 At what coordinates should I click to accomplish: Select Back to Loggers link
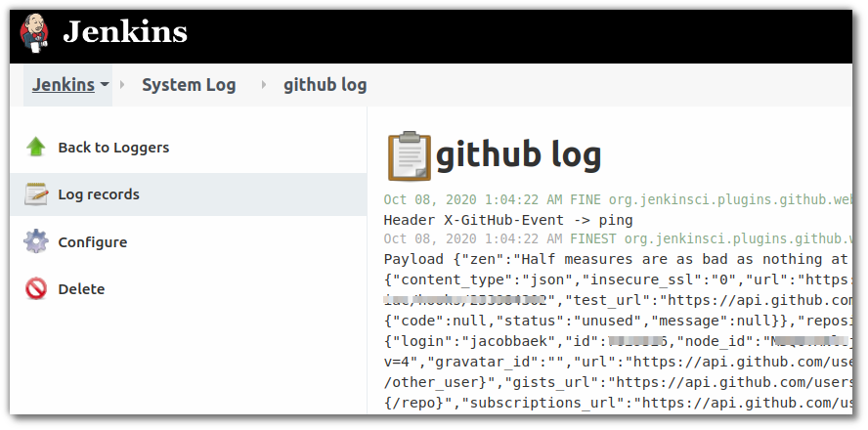113,148
